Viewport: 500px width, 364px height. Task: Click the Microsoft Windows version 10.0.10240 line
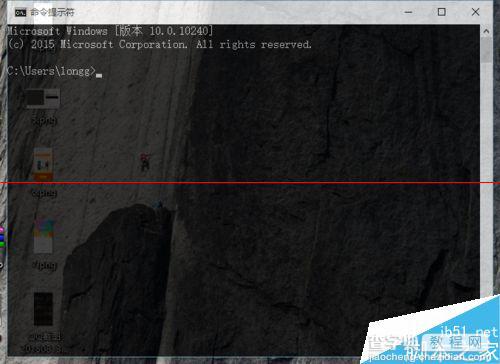(110, 31)
